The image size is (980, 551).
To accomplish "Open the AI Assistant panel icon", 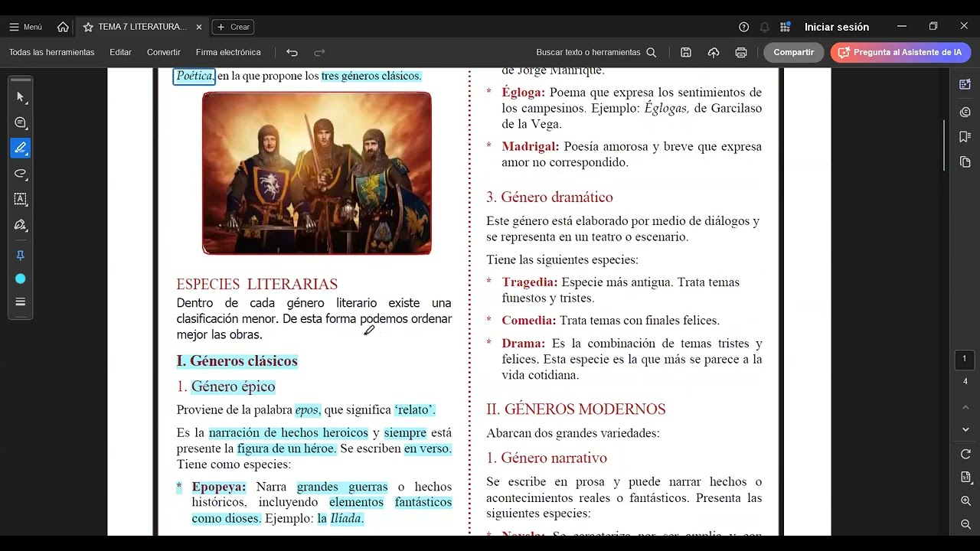I will [x=965, y=84].
